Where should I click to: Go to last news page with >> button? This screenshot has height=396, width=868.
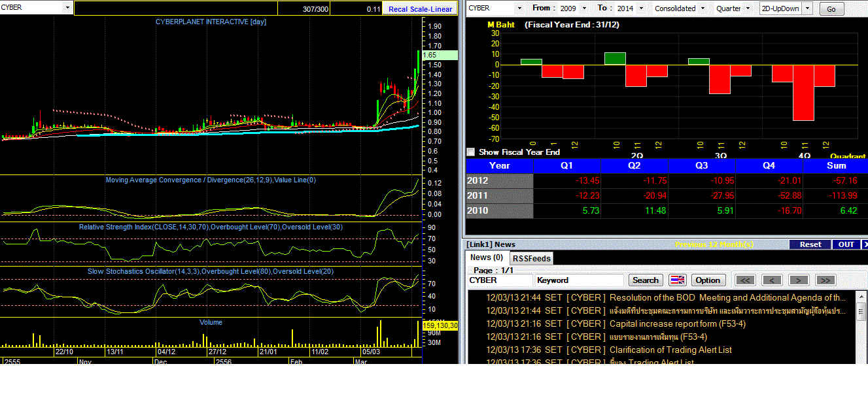(825, 280)
